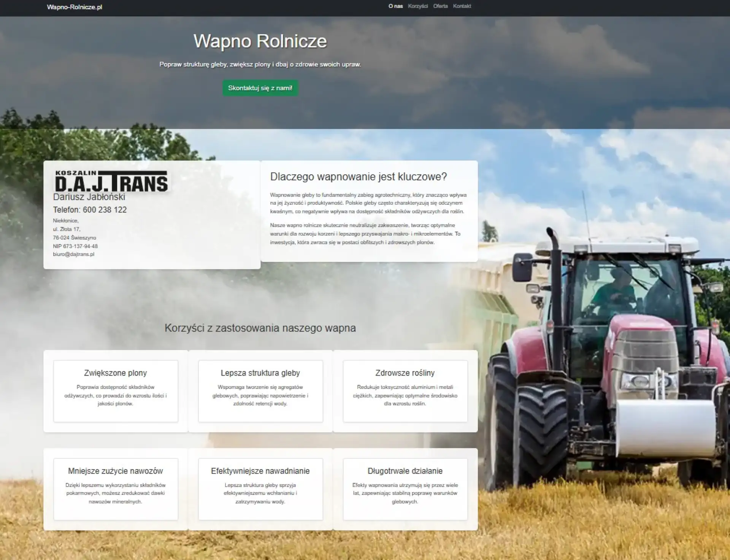Viewport: 730px width, 560px height.
Task: Click the NIP 673-137-94-48 text line
Action: click(75, 246)
